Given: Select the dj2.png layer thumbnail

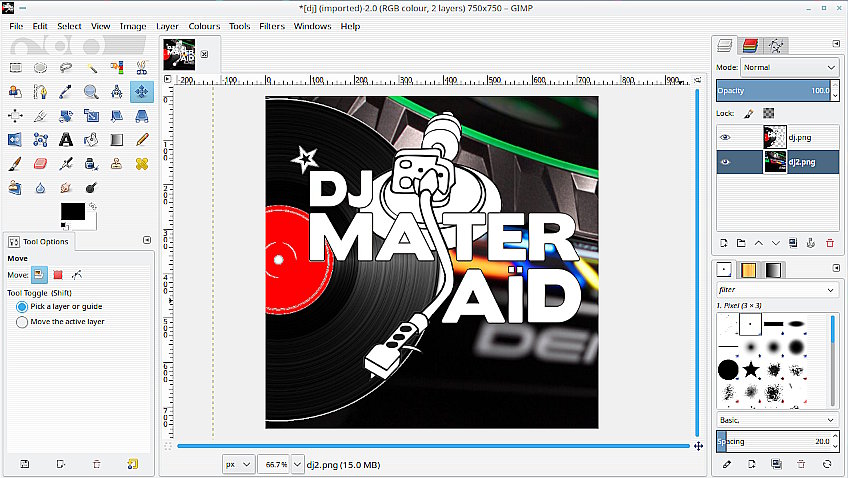Looking at the screenshot, I should [x=774, y=162].
